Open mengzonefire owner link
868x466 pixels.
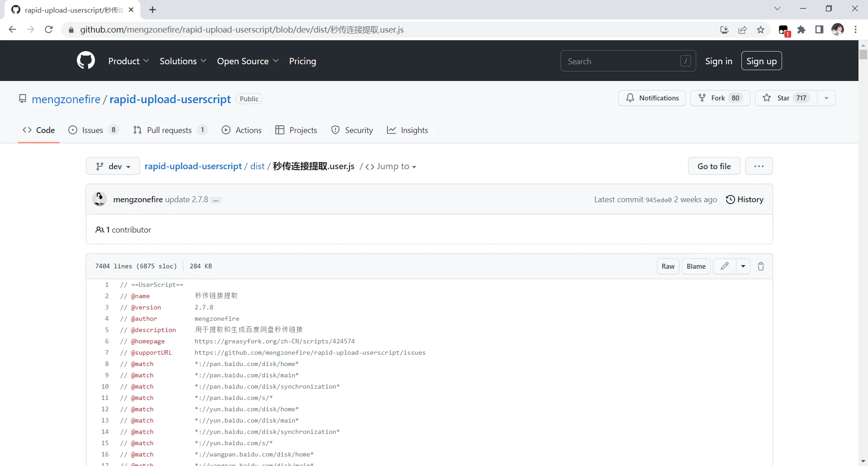click(66, 99)
